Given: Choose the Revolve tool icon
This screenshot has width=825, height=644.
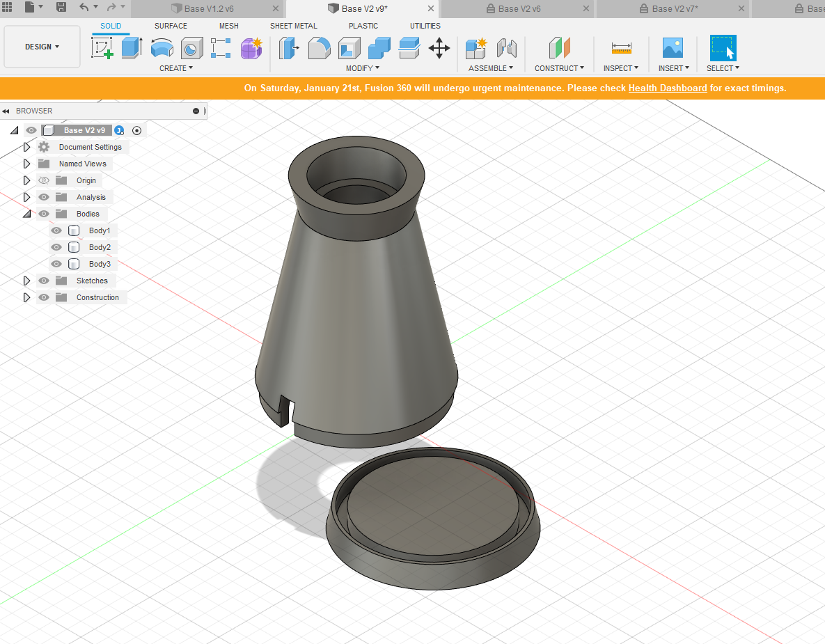Looking at the screenshot, I should (162, 48).
